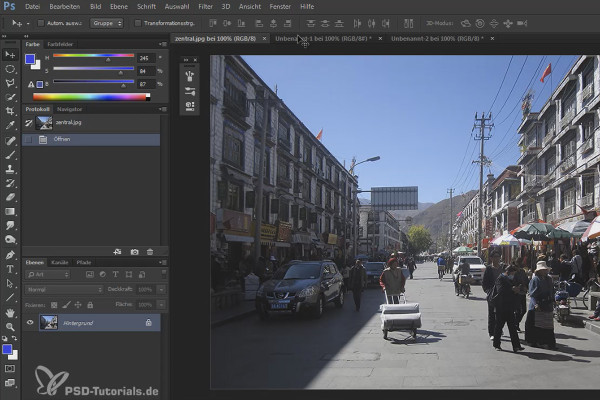This screenshot has width=600, height=400.
Task: Create new document from current state
Action: [x=117, y=252]
